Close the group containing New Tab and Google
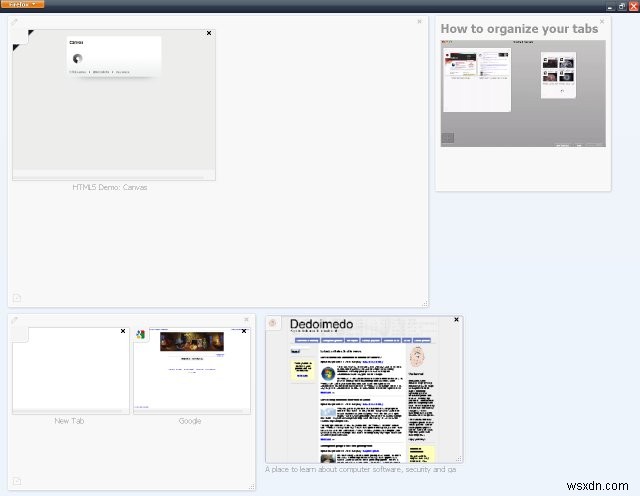 click(247, 319)
